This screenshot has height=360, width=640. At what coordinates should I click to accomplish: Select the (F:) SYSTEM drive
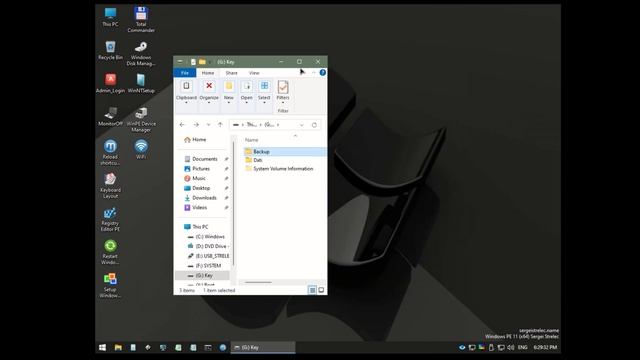208,266
